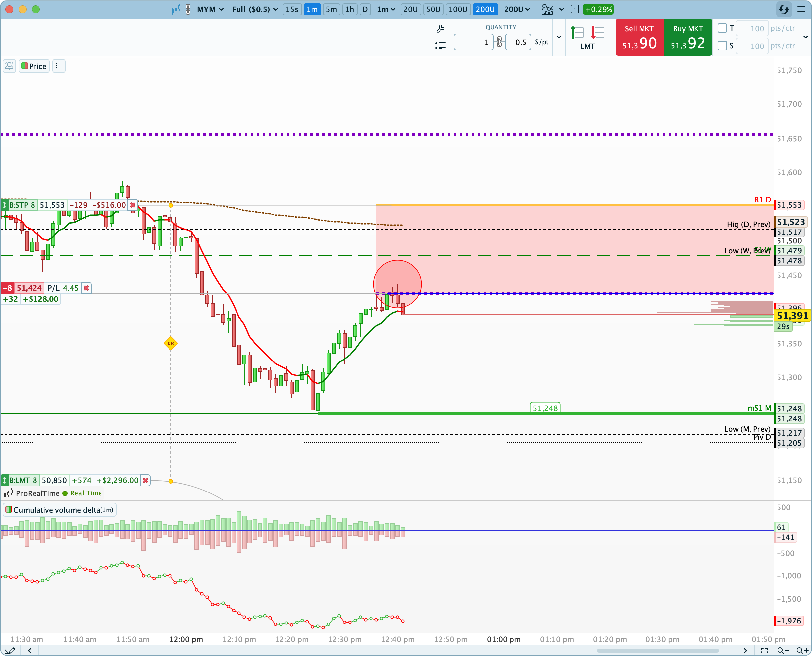
Task: Open the Full ($0.5) contract dropdown
Action: 255,9
